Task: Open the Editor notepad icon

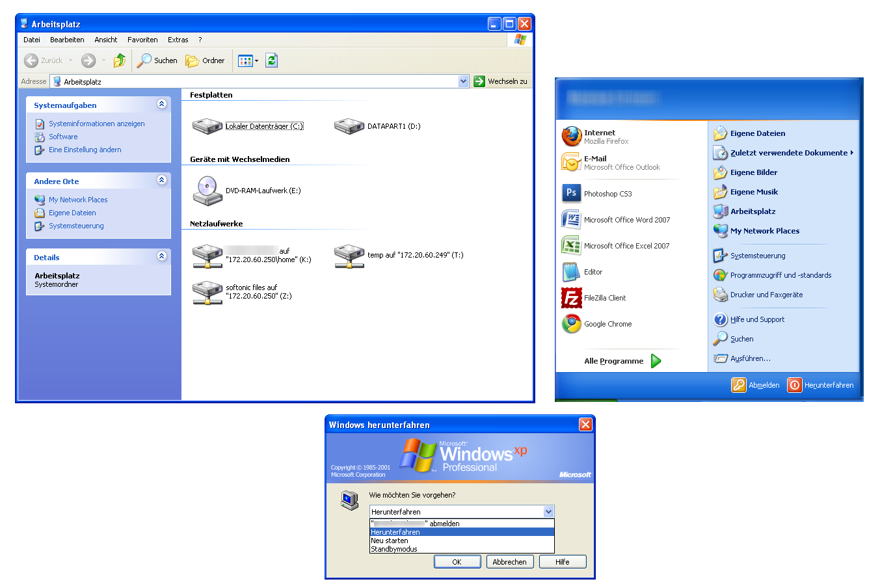Action: (572, 272)
